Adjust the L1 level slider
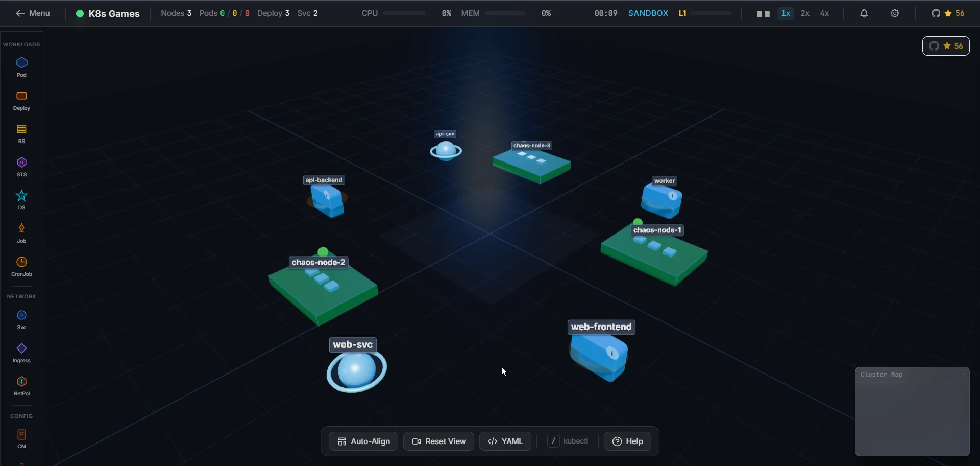This screenshot has width=980, height=466. click(x=709, y=13)
